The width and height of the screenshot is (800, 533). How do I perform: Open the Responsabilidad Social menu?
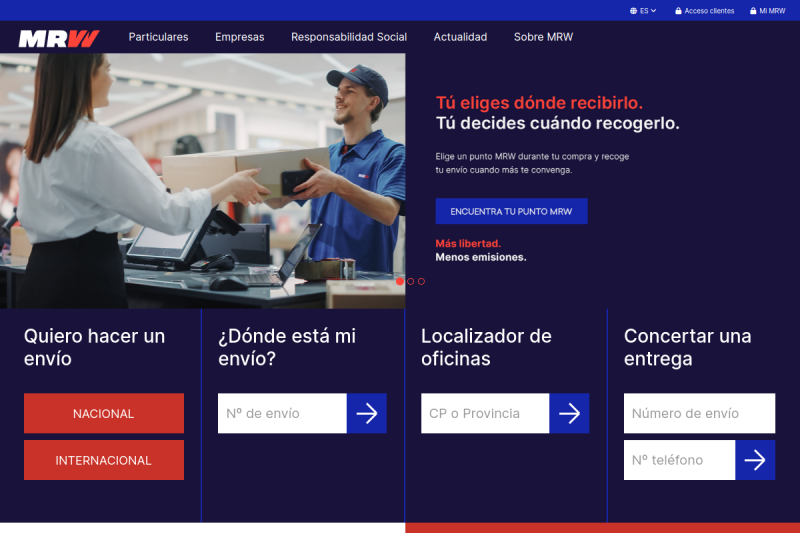(x=349, y=37)
